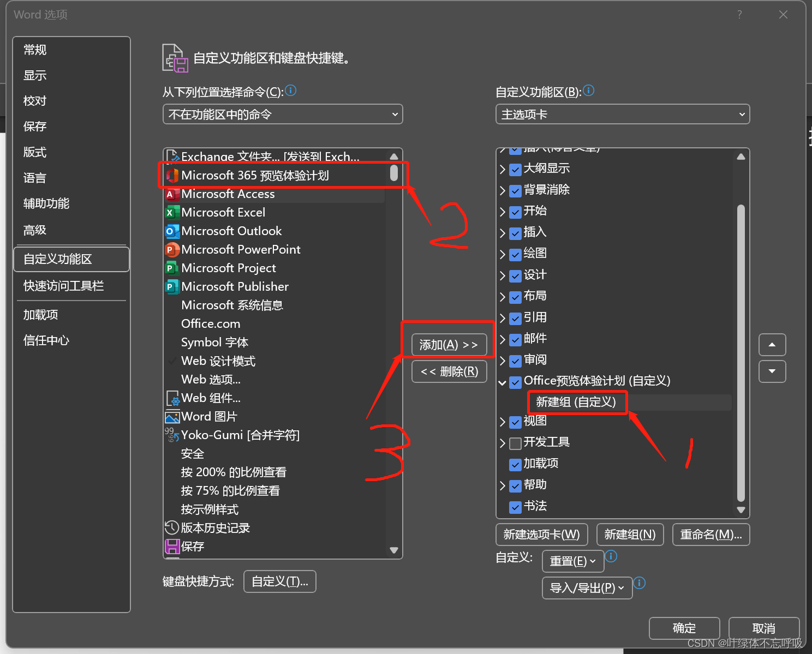Enable the 开发工具 tab checkbox

(515, 443)
